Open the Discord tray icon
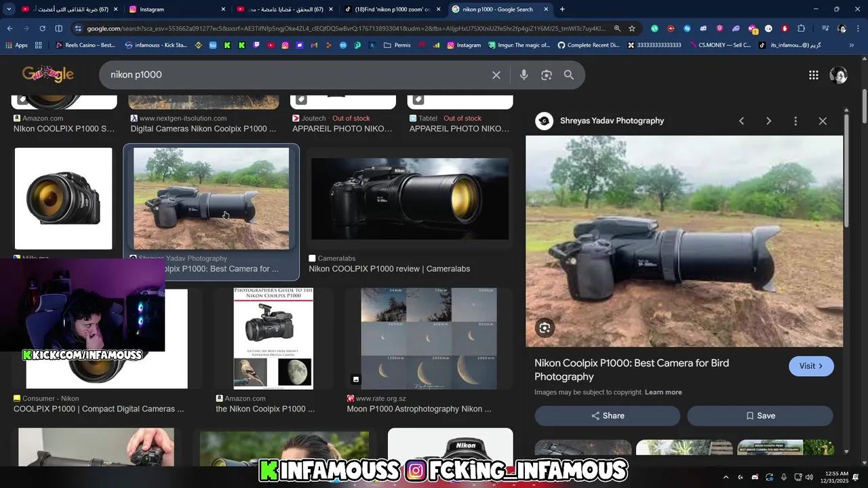The image size is (868, 488). point(755,477)
